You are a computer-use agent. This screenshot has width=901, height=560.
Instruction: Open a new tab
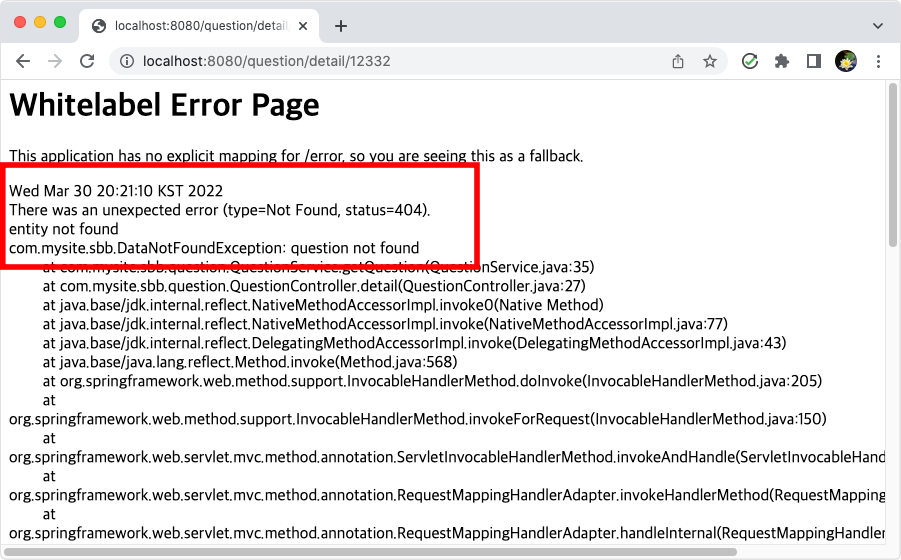point(341,26)
